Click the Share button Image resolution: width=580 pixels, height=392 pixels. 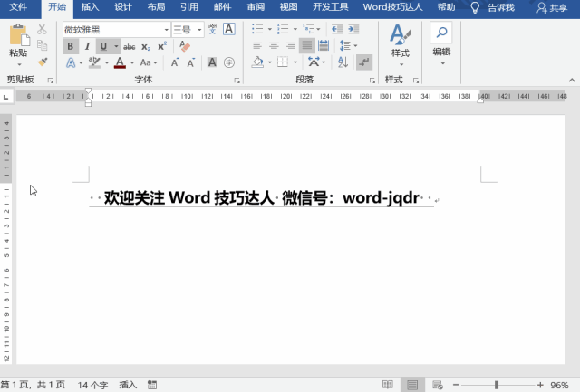coord(552,7)
